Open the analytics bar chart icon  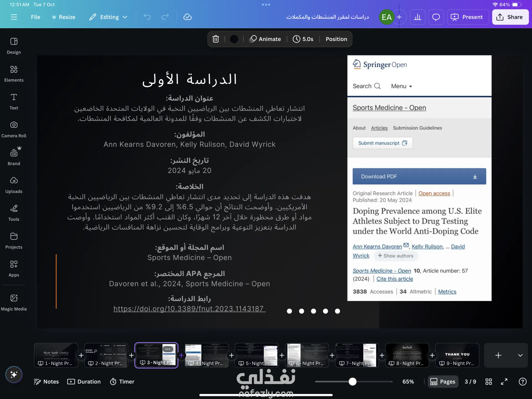coord(418,17)
